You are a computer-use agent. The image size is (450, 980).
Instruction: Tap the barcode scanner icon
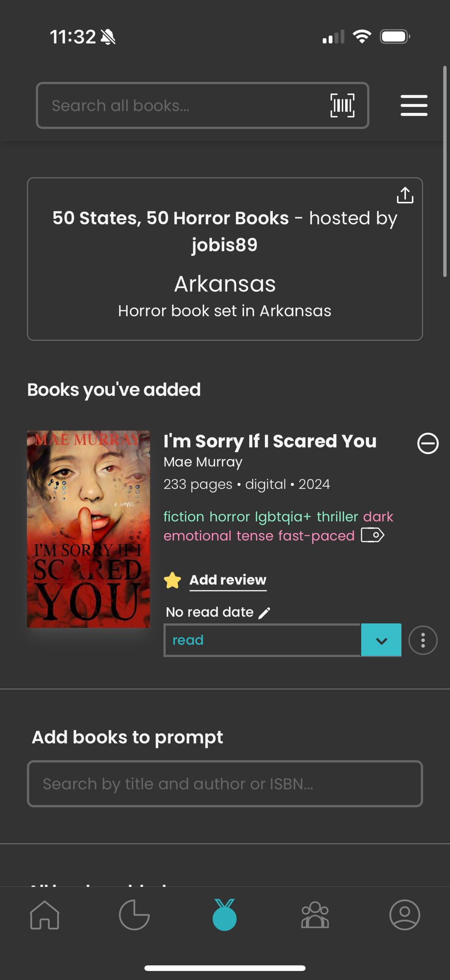click(342, 105)
